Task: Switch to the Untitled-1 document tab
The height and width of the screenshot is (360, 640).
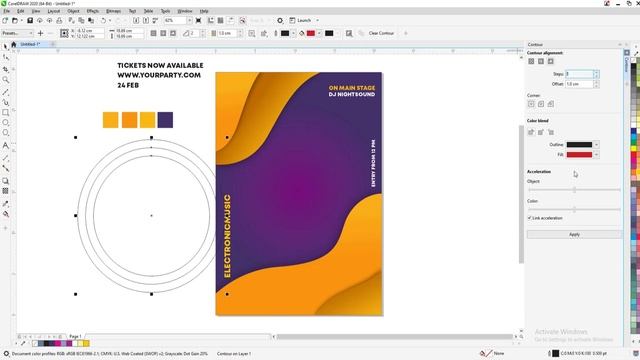Action: [x=30, y=44]
